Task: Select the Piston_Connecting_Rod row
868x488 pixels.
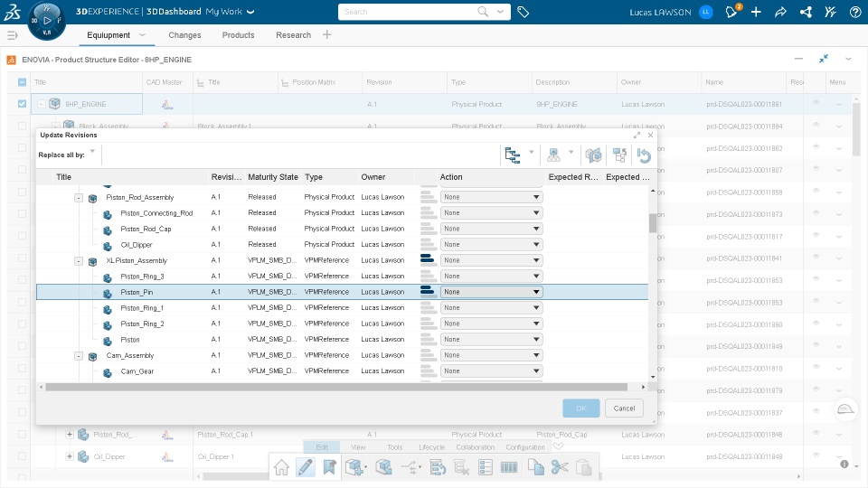Action: pos(342,213)
